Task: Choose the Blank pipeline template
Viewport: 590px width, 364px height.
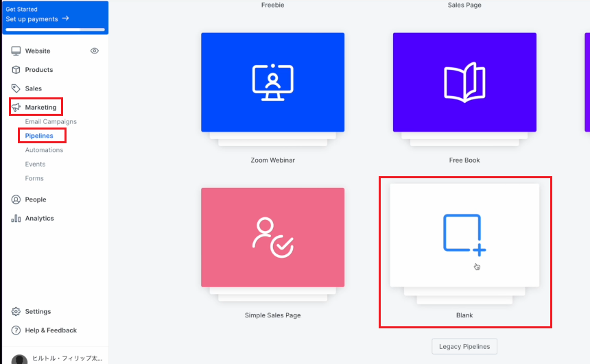Action: pyautogui.click(x=464, y=235)
